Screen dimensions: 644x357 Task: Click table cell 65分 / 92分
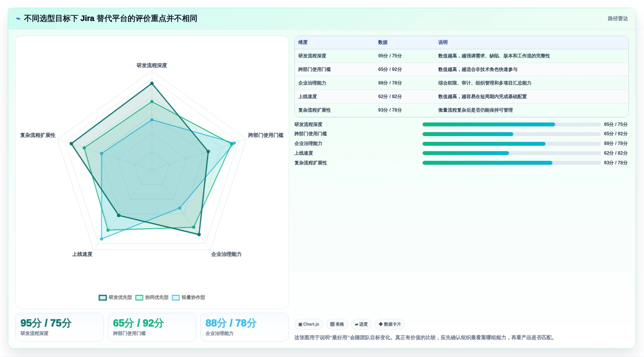click(x=390, y=70)
